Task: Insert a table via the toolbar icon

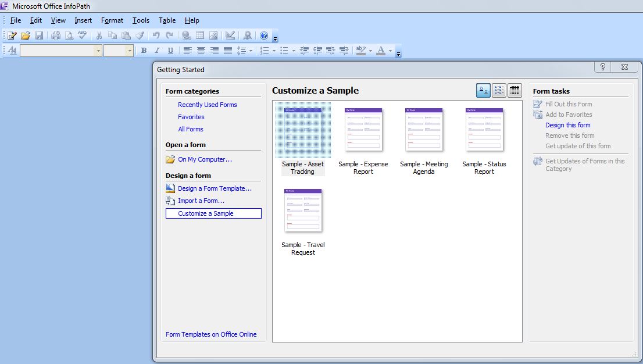Action: click(199, 35)
